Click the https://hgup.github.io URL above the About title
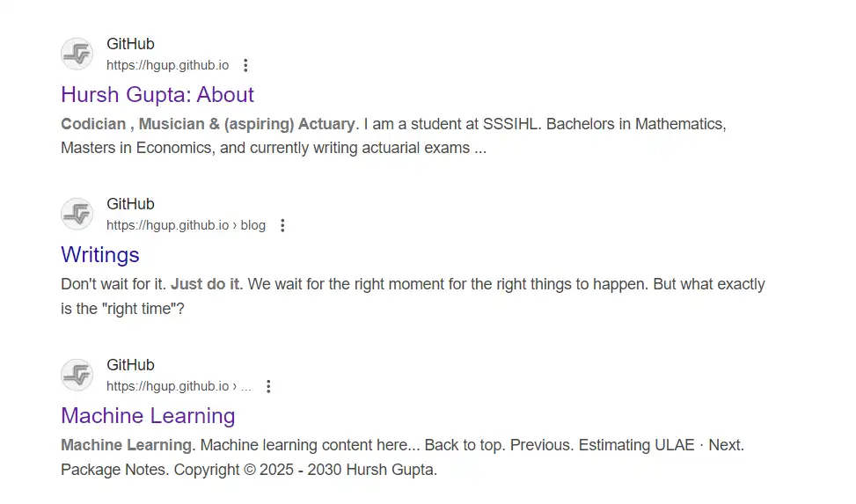 [168, 65]
